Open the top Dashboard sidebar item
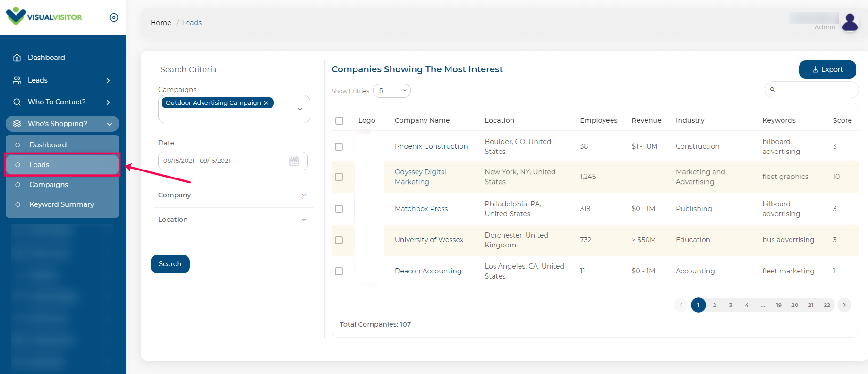 click(x=62, y=58)
